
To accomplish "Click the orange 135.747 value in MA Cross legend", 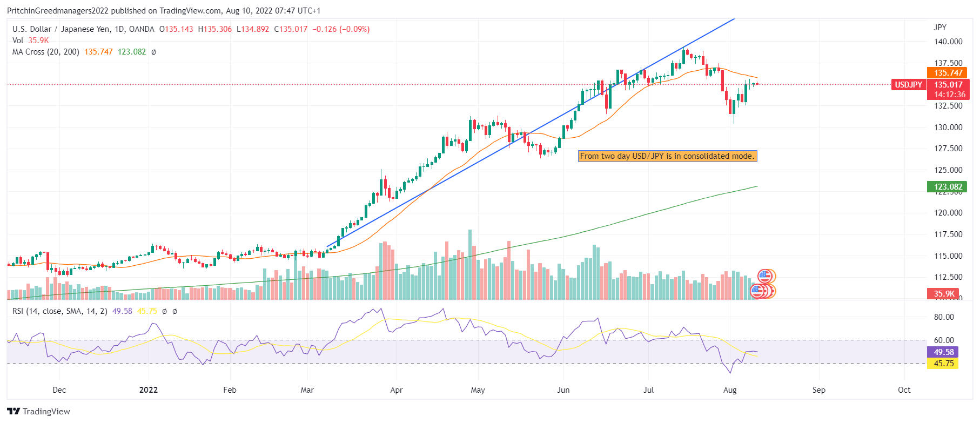I will 98,52.
